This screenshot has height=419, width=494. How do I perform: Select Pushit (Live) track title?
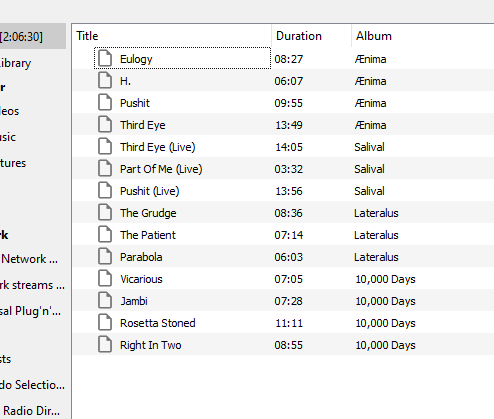pos(150,191)
